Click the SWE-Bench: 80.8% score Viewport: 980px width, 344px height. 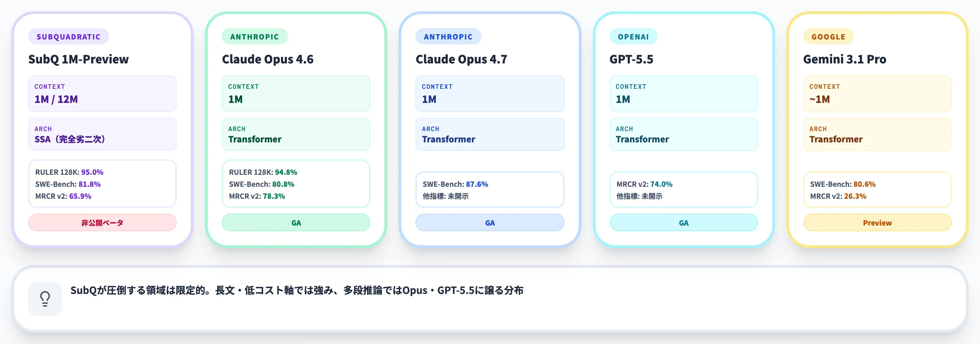262,184
